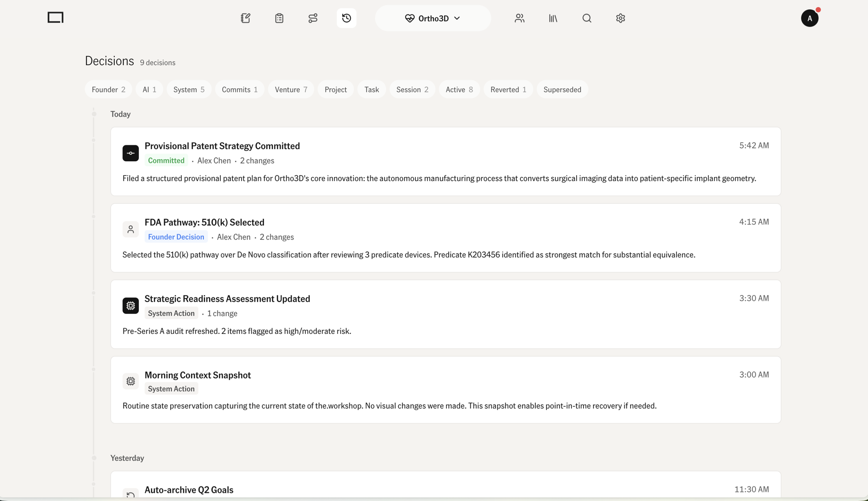Click the chip icon on Morning Context Snapshot
The image size is (868, 501).
131,381
